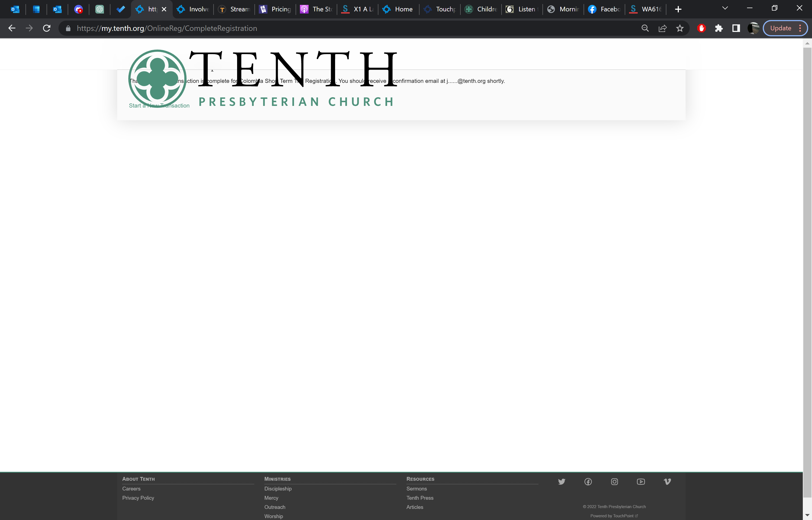Open the Extensions puzzle icon
The image size is (812, 520).
[719, 28]
